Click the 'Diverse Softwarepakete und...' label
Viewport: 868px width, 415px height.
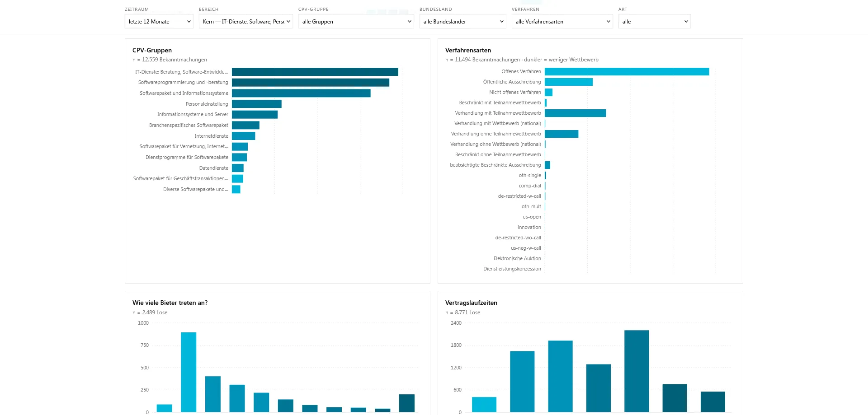click(x=196, y=189)
